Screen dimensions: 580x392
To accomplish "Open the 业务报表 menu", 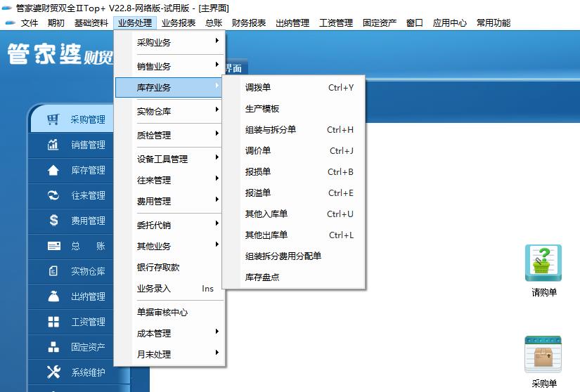I will click(x=179, y=23).
